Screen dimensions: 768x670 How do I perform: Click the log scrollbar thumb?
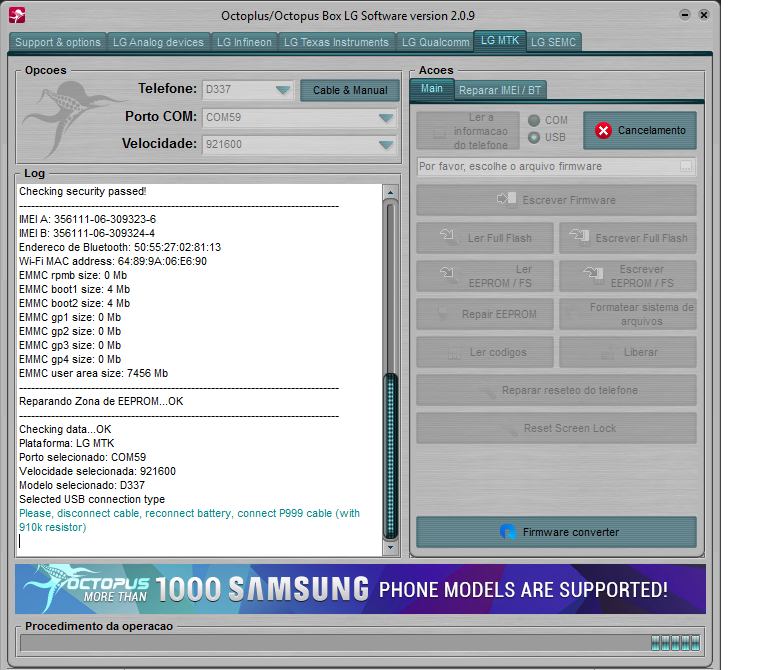point(390,456)
